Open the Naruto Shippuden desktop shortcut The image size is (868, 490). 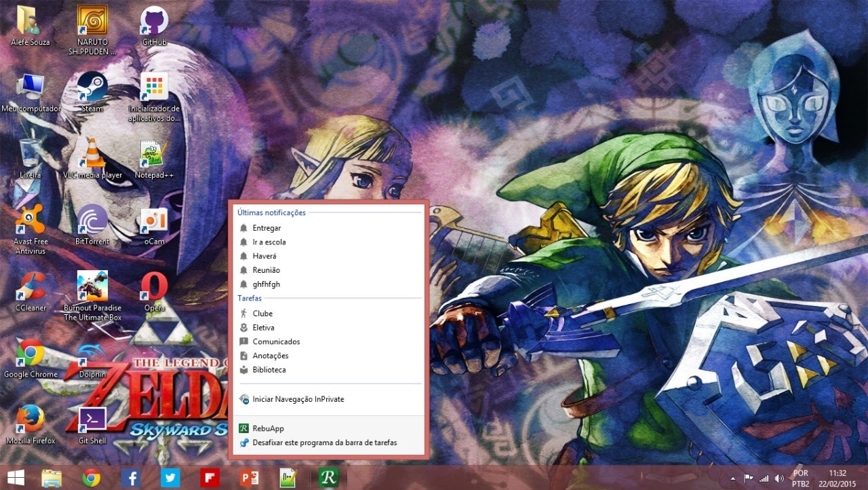92,31
